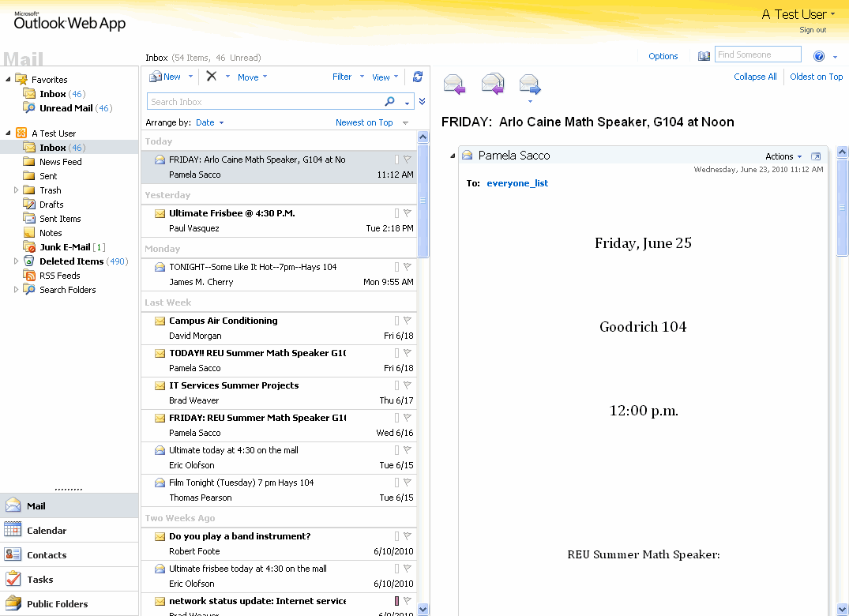Click the Contacts icon in navigation pane
The image size is (849, 616).
tap(13, 554)
